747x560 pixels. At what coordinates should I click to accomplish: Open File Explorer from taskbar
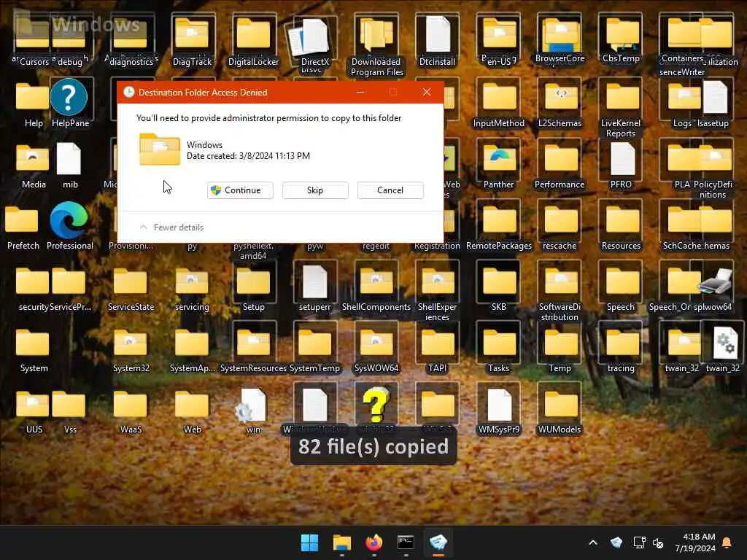(x=341, y=542)
